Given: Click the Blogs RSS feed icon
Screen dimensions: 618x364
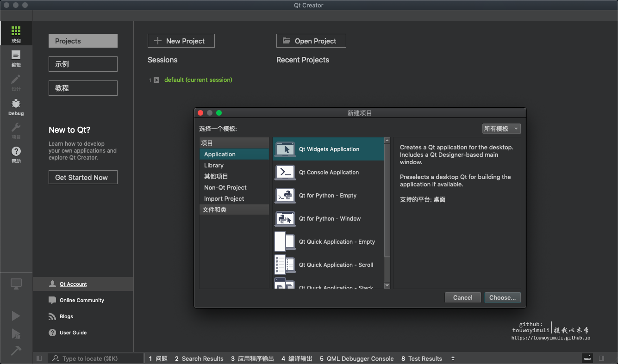Looking at the screenshot, I should (x=52, y=316).
